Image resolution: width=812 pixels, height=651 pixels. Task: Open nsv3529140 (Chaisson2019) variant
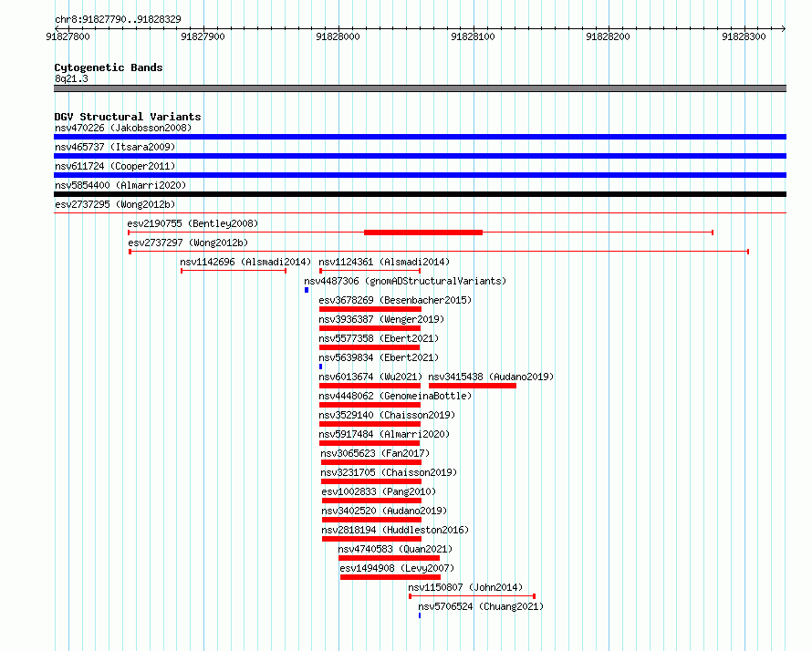tap(387, 415)
